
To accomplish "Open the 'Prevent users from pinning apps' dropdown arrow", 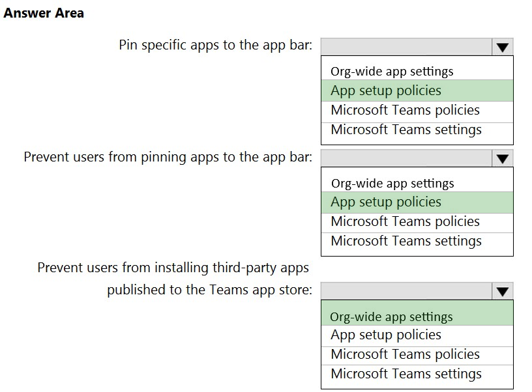I will [503, 158].
